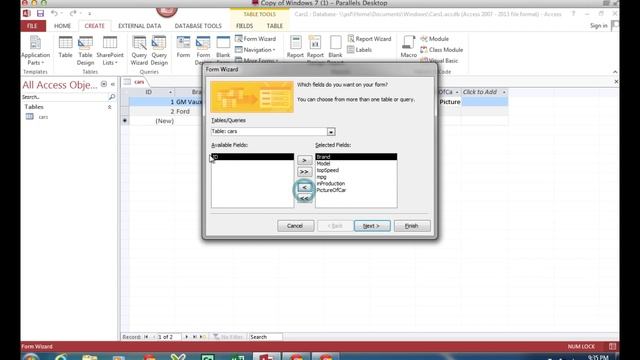This screenshot has width=640, height=360.
Task: Insert a new Module
Action: 435,39
